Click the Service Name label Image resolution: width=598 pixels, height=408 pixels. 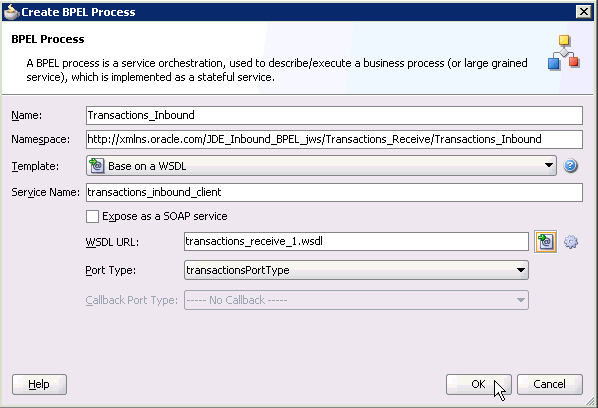[45, 192]
